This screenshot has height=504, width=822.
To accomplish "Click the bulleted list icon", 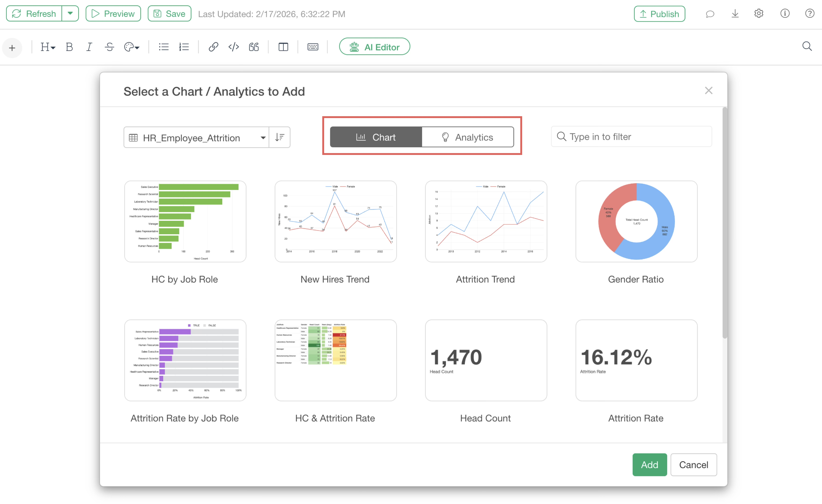I will pyautogui.click(x=163, y=47).
